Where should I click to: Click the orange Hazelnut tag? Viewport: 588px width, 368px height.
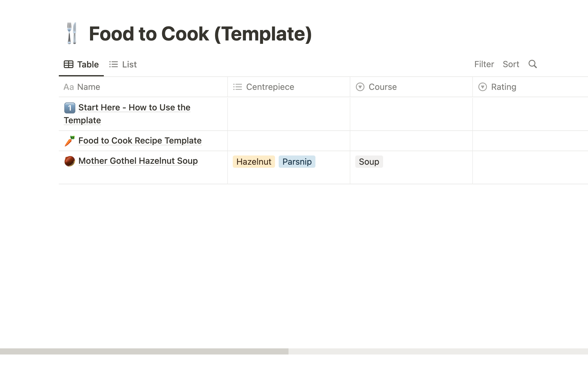(254, 162)
